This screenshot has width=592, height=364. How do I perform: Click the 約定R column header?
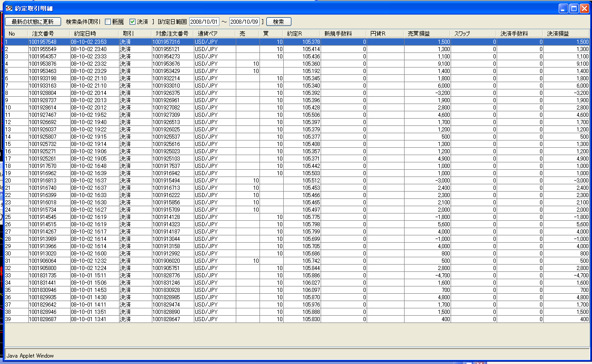[x=302, y=34]
